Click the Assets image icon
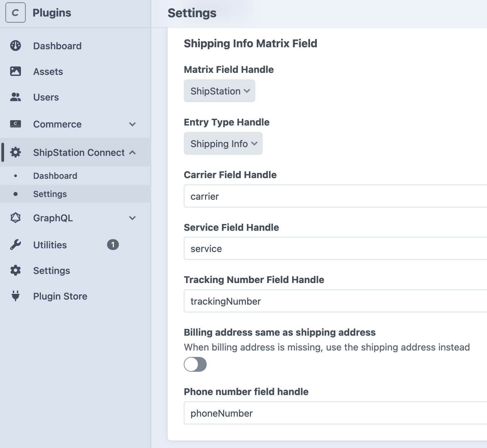Screen dimensions: 487x448 tap(16, 71)
